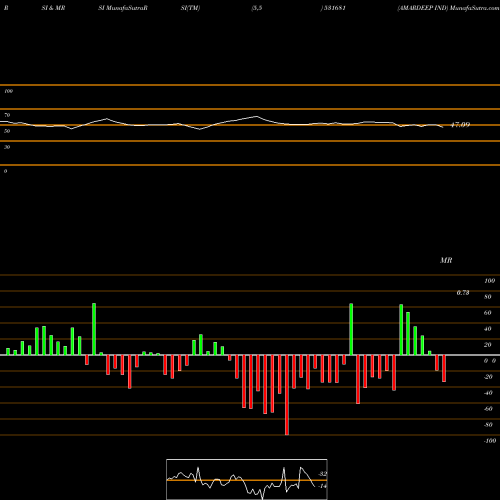Viewport: 500px width, 500px height.
Task: Click the RSI panel 50 level label
Action: (x=7, y=131)
